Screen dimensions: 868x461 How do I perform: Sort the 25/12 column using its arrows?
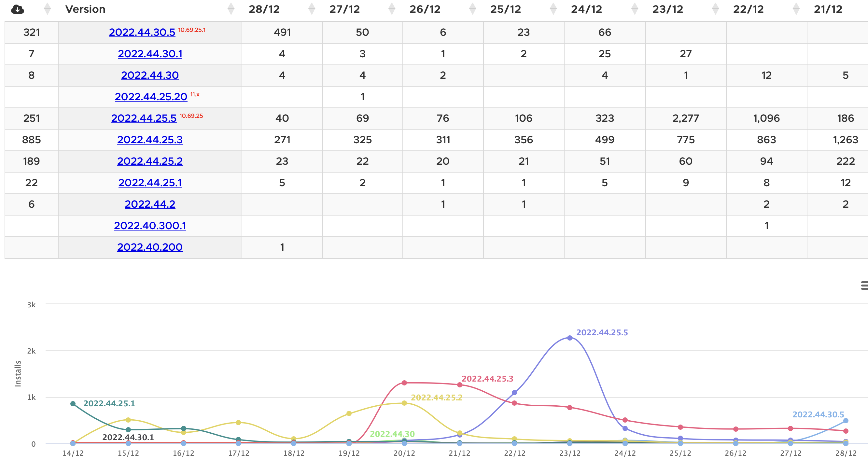tap(553, 9)
